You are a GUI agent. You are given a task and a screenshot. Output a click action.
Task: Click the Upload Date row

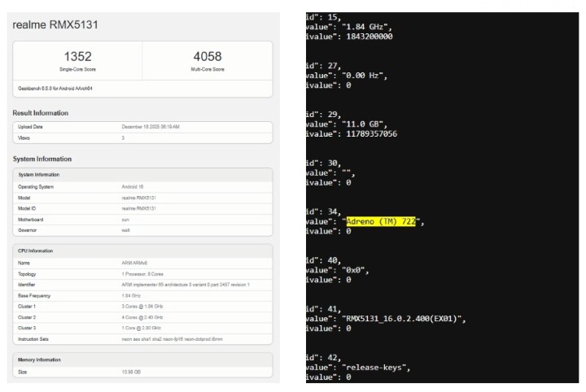142,127
